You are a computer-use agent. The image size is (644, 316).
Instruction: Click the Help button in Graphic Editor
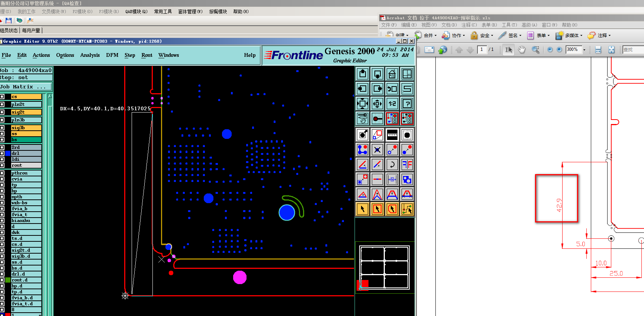250,55
